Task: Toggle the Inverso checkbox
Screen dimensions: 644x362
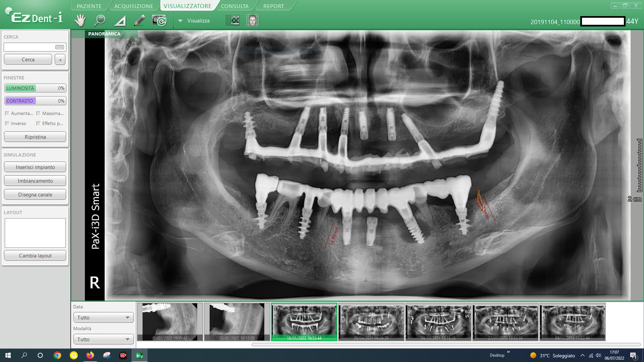Action: 7,123
